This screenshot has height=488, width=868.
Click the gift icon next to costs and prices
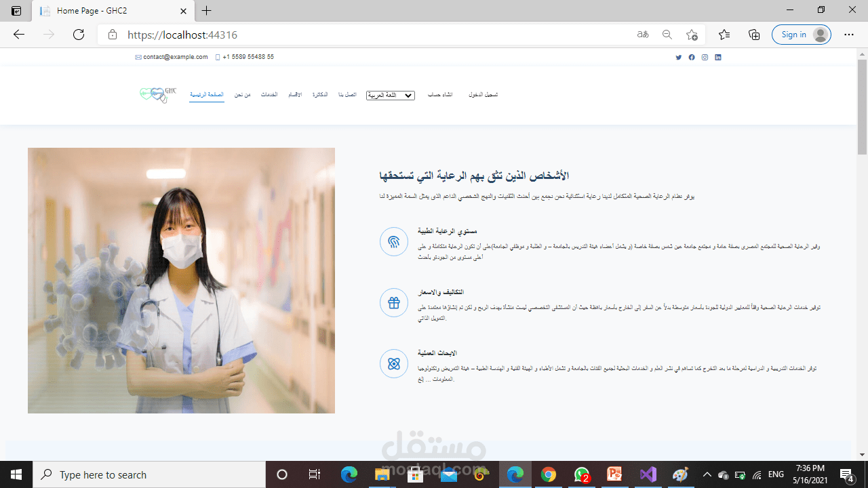click(x=394, y=302)
